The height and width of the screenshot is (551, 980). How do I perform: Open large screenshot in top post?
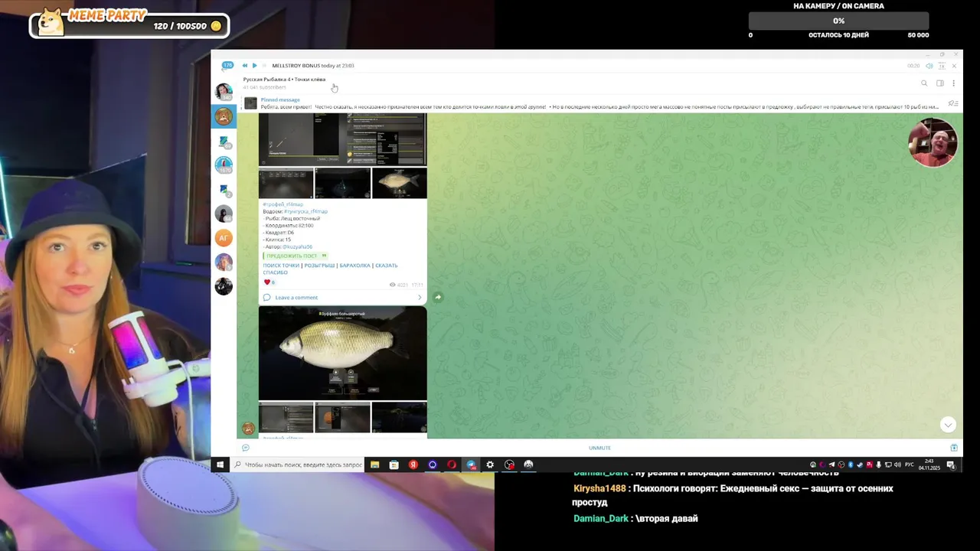click(x=342, y=139)
